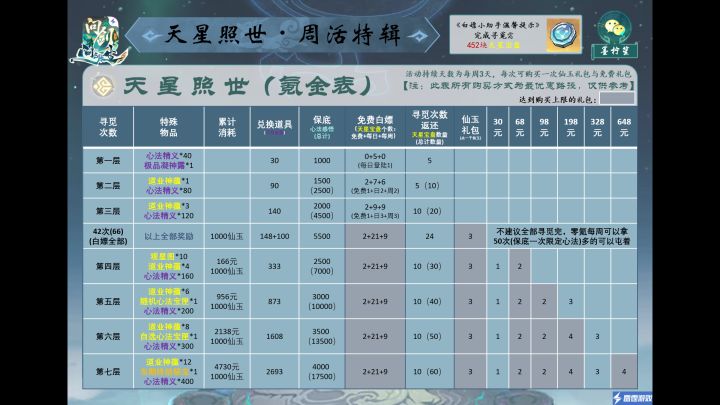Click the 166元 1000仙玉 cost cell
This screenshot has height=405, width=720.
pyautogui.click(x=227, y=266)
